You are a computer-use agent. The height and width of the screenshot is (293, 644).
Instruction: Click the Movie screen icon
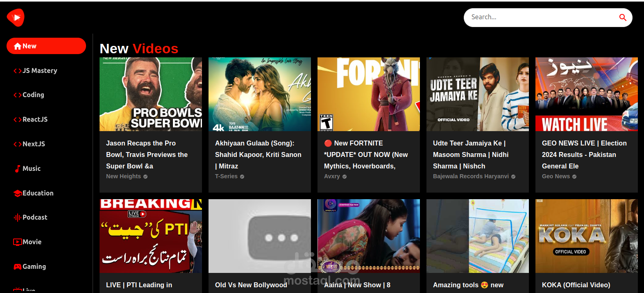pos(18,242)
